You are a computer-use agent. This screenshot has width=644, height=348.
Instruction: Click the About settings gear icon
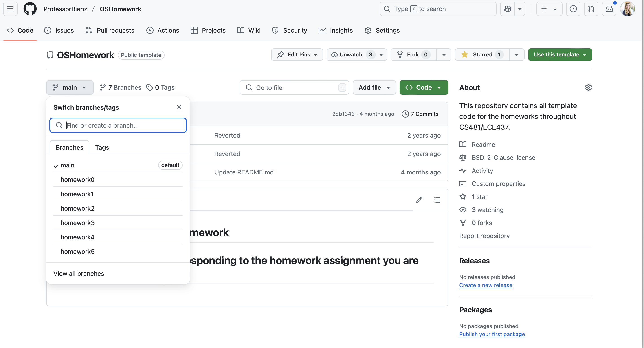[x=588, y=87]
